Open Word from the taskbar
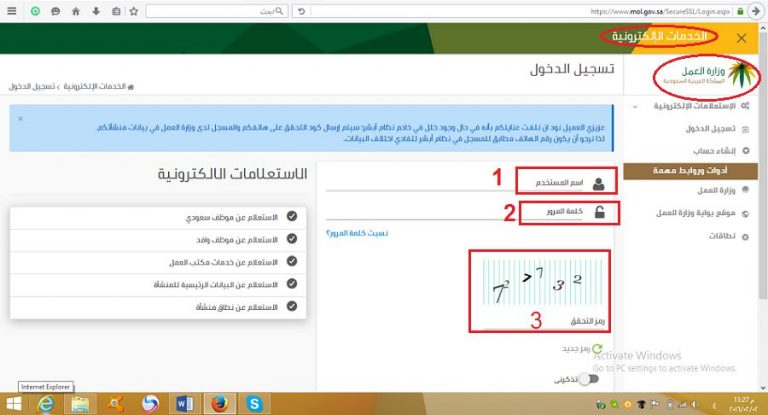This screenshot has width=768, height=415. (184, 404)
